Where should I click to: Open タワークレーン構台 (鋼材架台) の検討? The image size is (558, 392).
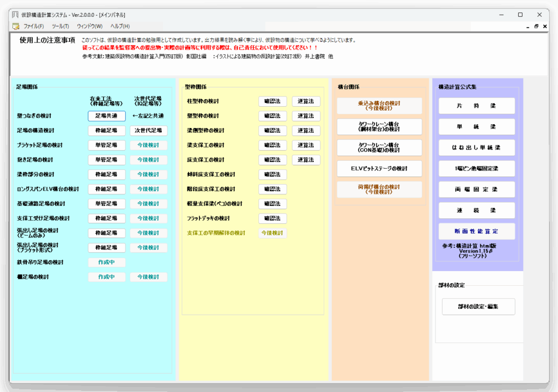[x=379, y=127]
